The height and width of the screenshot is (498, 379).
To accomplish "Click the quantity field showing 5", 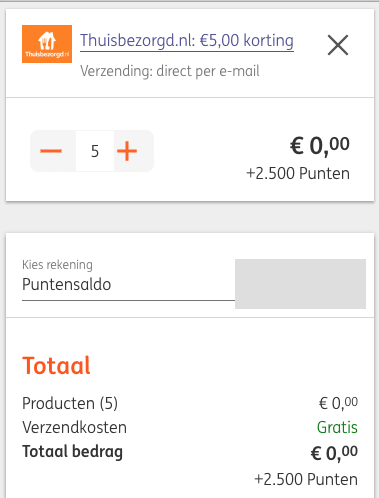I will (x=95, y=151).
